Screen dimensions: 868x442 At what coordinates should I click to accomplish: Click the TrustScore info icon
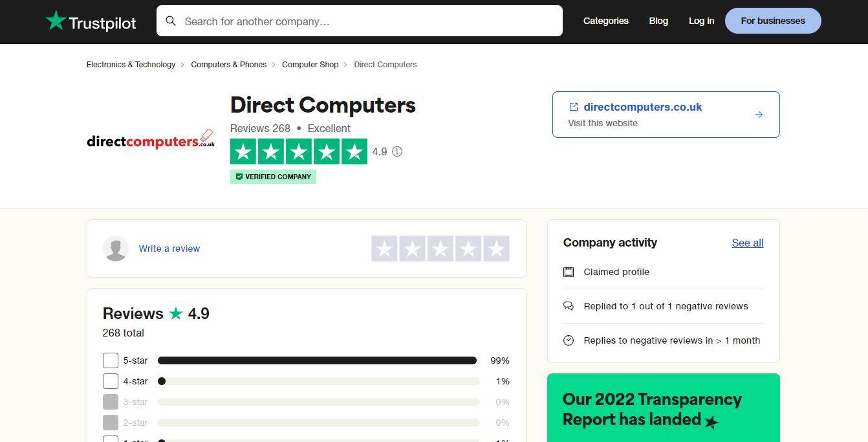[397, 151]
